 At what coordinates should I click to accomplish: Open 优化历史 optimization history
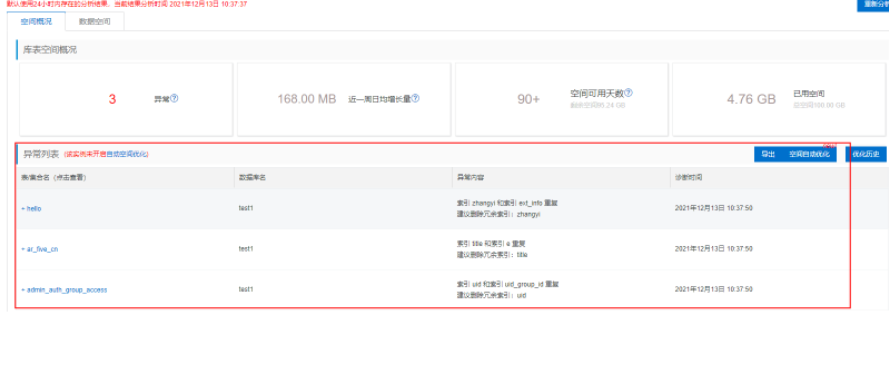[866, 154]
